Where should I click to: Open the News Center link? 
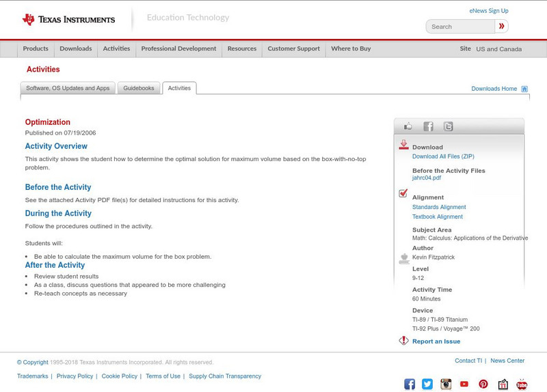507,361
